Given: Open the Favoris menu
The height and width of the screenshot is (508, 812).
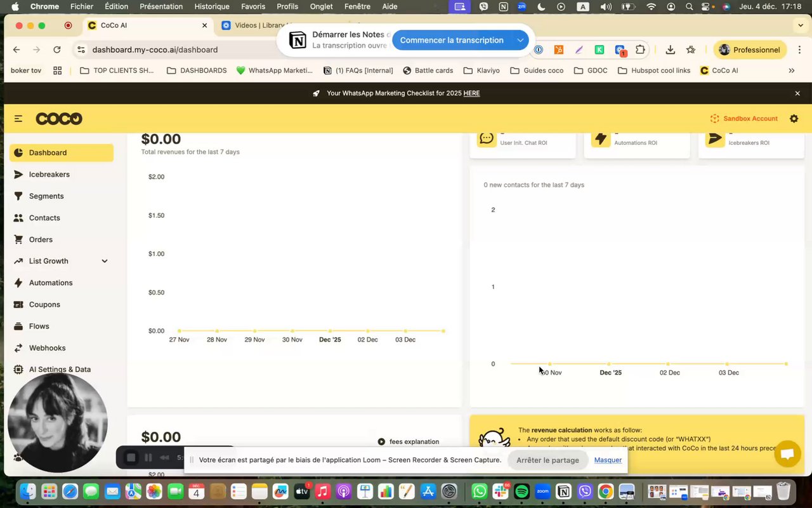Looking at the screenshot, I should click(x=253, y=6).
